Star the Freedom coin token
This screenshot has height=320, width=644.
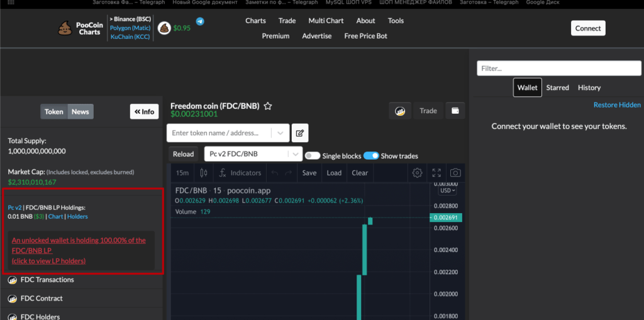point(268,106)
